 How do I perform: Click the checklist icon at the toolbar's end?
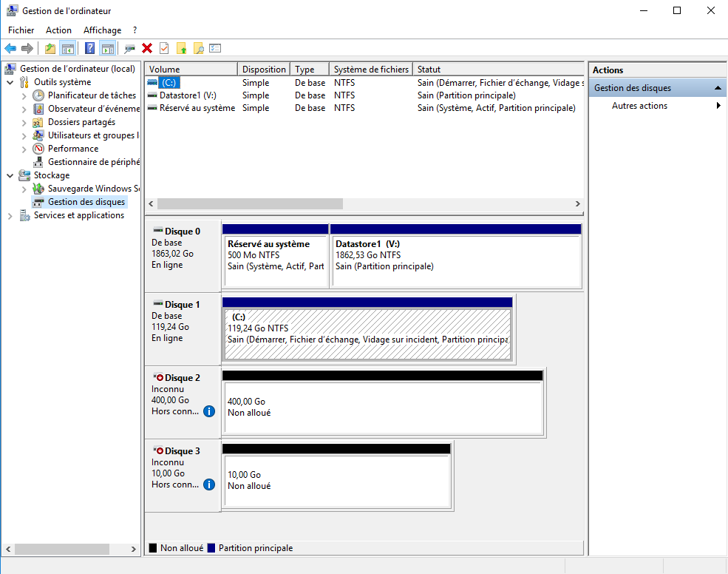(x=215, y=48)
